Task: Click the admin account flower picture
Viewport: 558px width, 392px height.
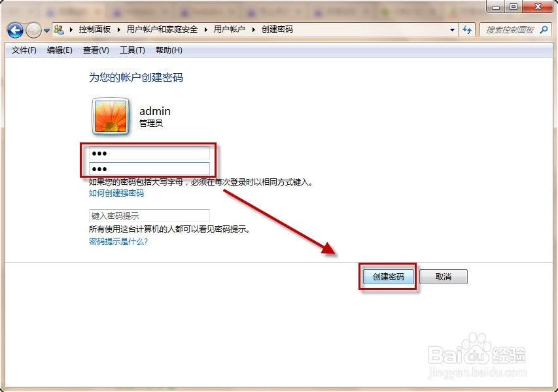Action: [111, 116]
